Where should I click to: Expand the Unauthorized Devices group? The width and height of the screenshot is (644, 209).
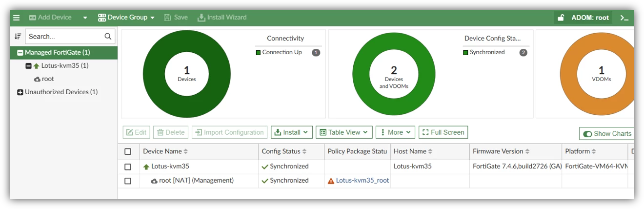(20, 92)
